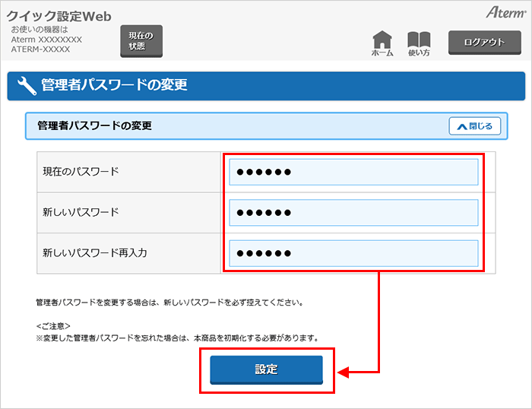
Task: Click the Aterm XXXXXXXX model name text
Action: tap(46, 40)
